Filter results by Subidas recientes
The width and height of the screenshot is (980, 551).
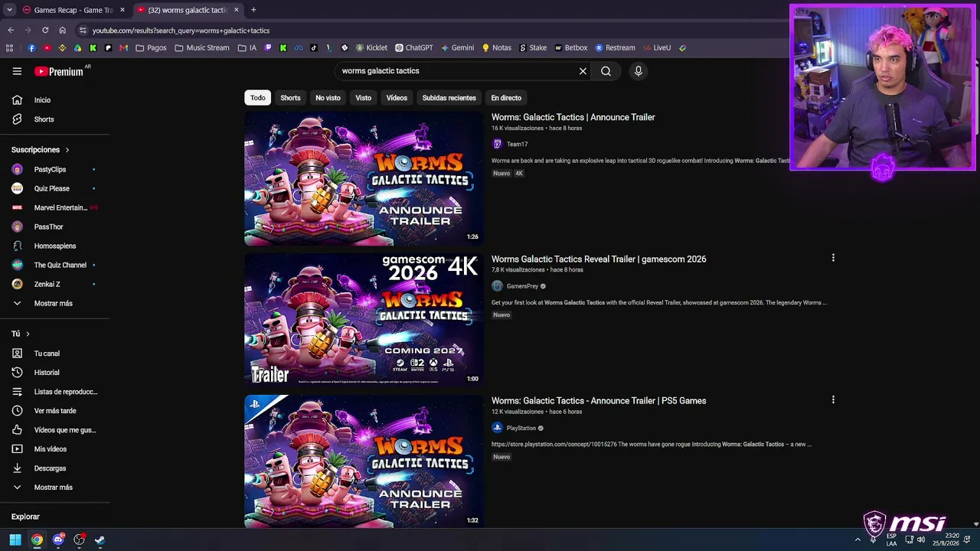449,98
